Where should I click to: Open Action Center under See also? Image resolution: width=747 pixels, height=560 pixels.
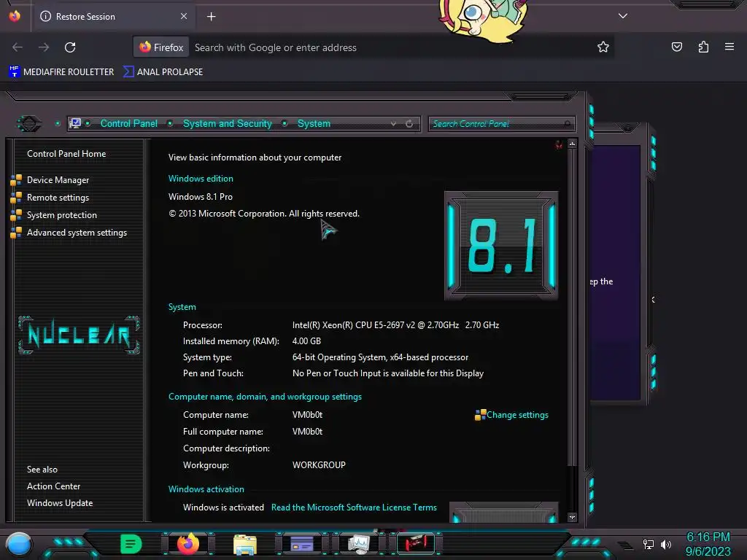point(53,486)
